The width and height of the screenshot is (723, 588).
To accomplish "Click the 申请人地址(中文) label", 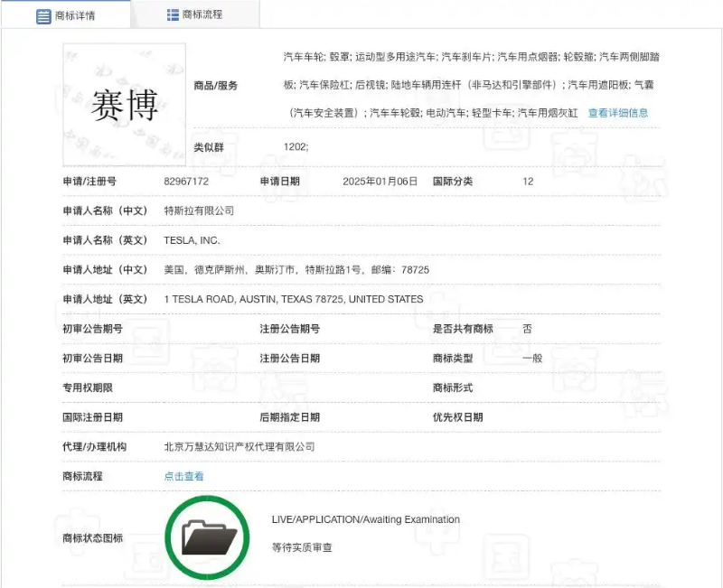I will (x=105, y=269).
